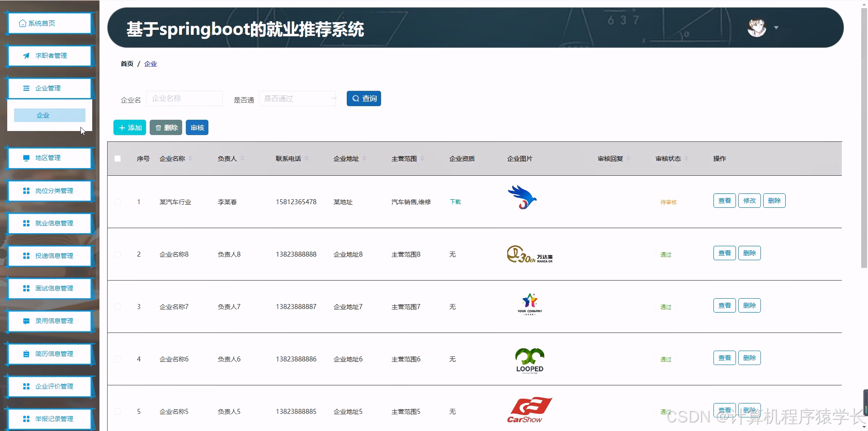
Task: Tick the checkbox for row 企业名称6
Action: click(x=118, y=359)
